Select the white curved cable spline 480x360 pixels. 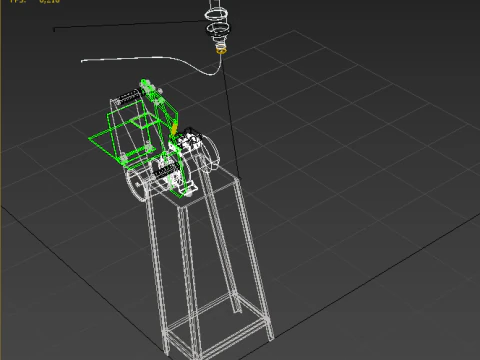(x=151, y=64)
